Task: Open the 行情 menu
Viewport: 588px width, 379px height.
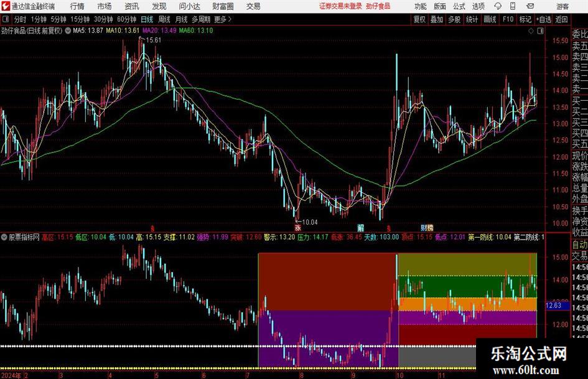Action: [77, 6]
